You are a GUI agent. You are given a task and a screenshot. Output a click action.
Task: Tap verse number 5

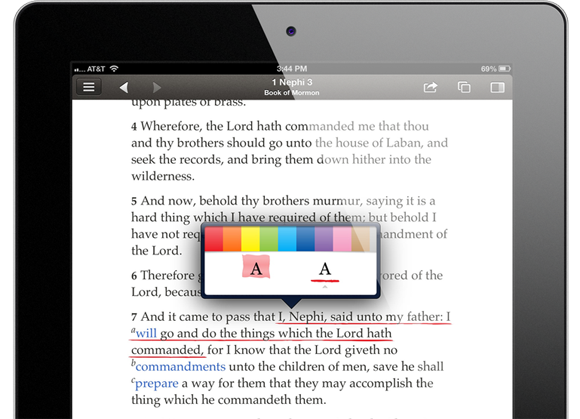point(134,202)
